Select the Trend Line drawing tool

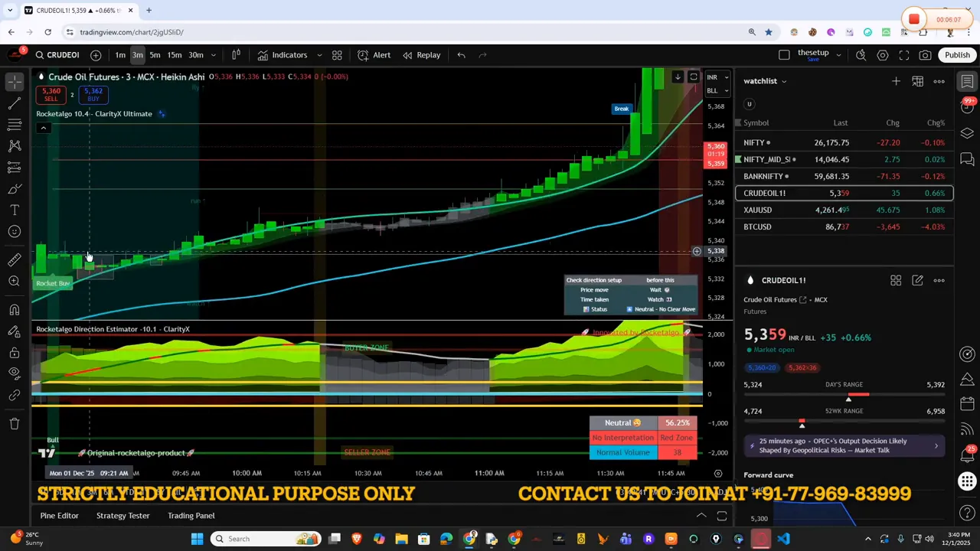point(14,103)
